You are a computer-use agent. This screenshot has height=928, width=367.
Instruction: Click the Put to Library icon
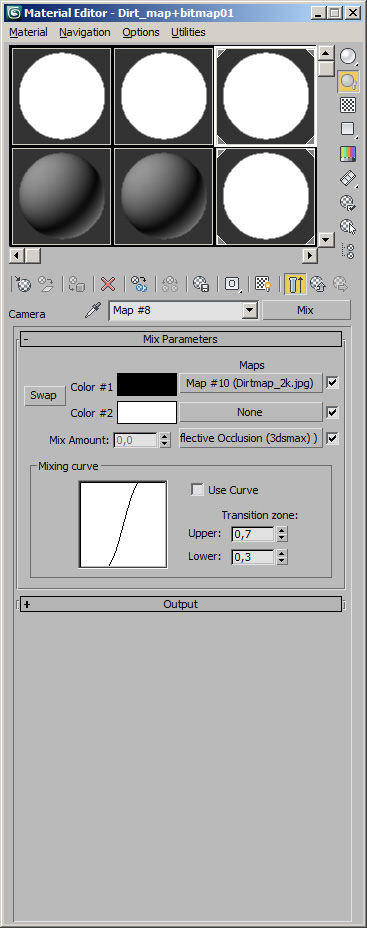[201, 284]
